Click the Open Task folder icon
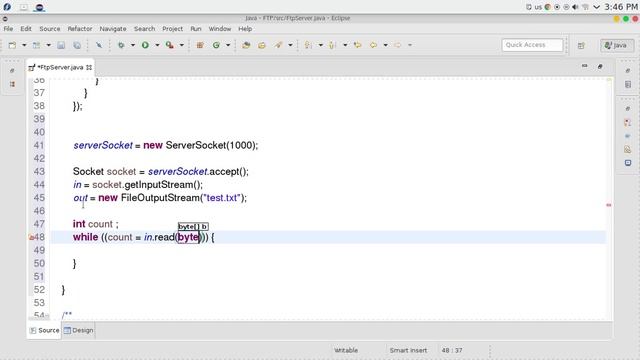The image size is (640, 360). click(x=262, y=45)
